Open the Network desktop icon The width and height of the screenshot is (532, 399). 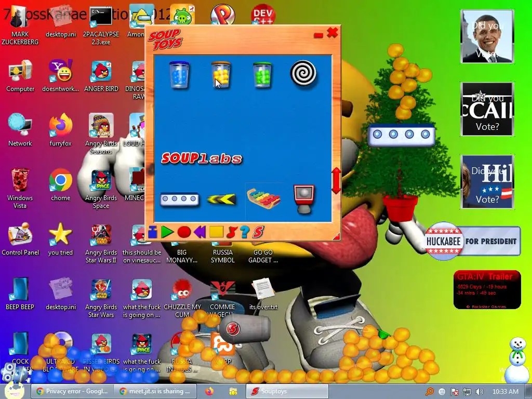[20, 130]
